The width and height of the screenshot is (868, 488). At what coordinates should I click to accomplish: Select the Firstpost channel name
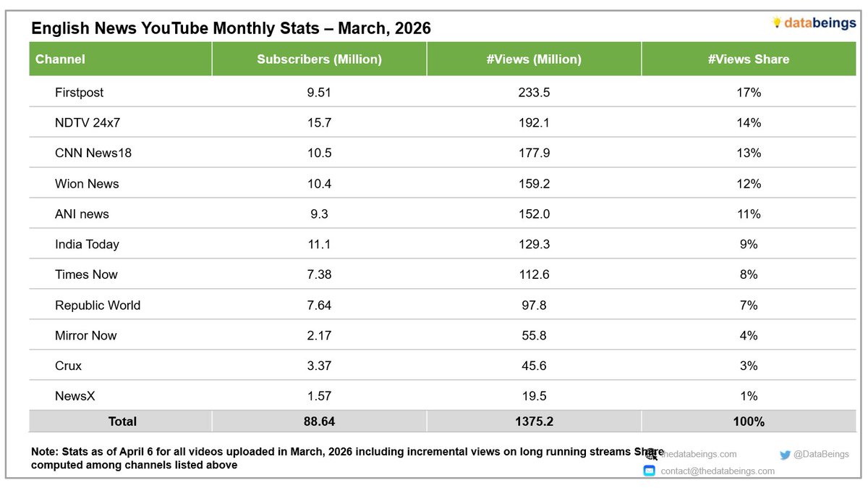(79, 93)
